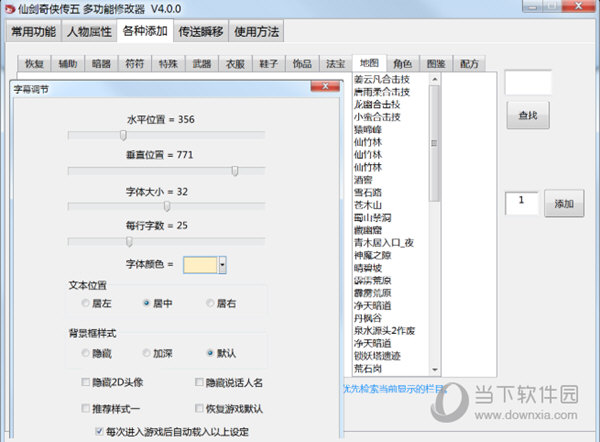Select 姜云凡合击技 in the list
The width and height of the screenshot is (600, 442).
point(382,79)
